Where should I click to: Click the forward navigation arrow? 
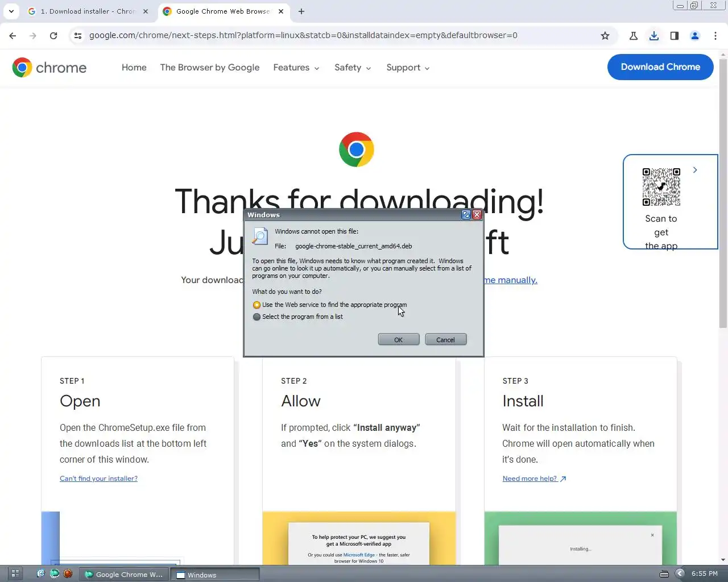point(33,36)
